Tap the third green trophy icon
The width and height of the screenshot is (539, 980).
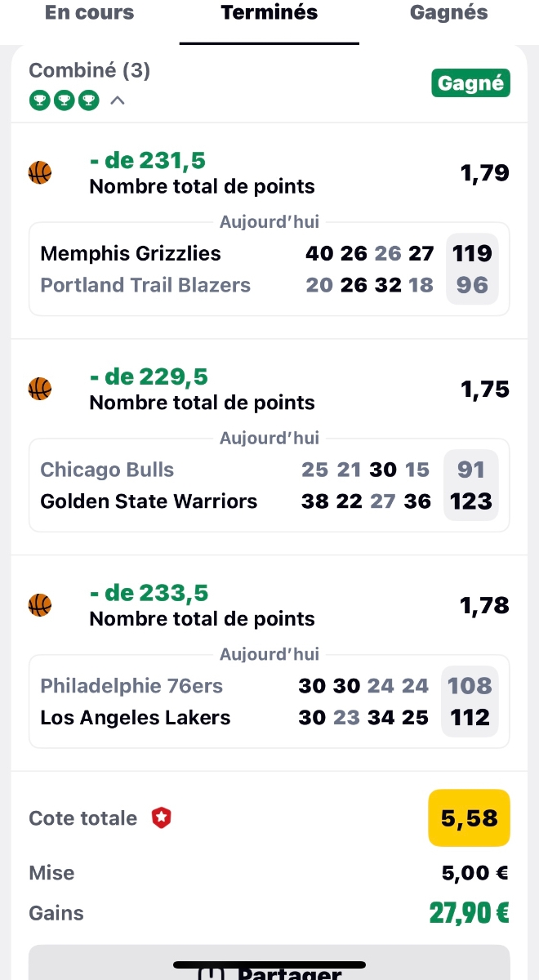(89, 100)
